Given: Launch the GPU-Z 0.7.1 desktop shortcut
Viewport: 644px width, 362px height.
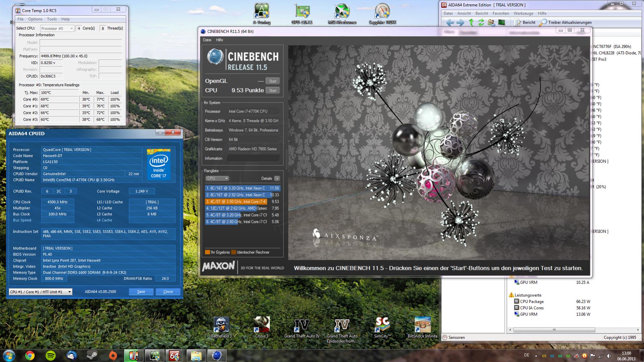Looking at the screenshot, I should (x=302, y=14).
